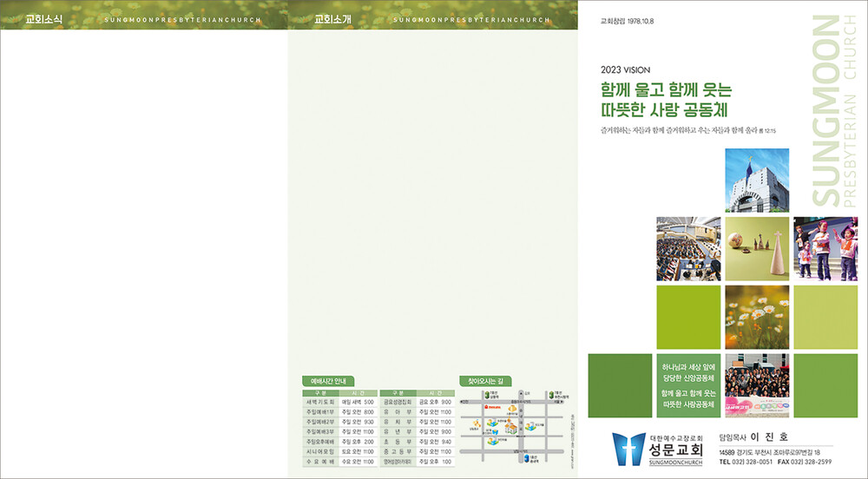
Task: Select the 교회소식 header tab
Action: pos(43,18)
